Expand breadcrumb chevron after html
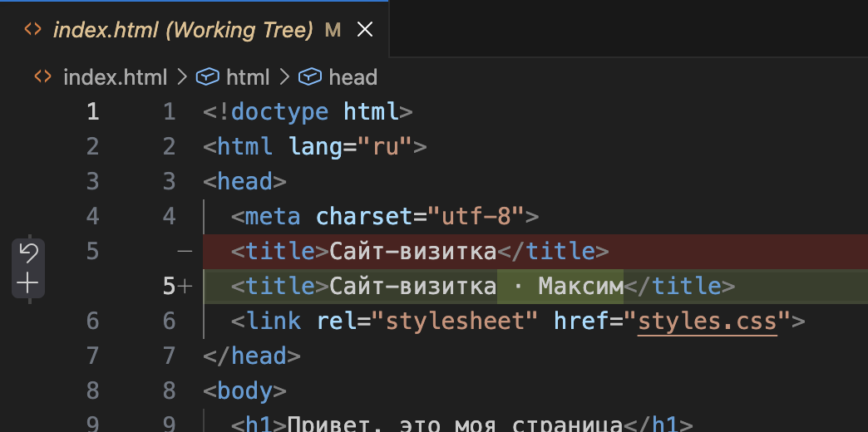This screenshot has width=868, height=432. 284,77
